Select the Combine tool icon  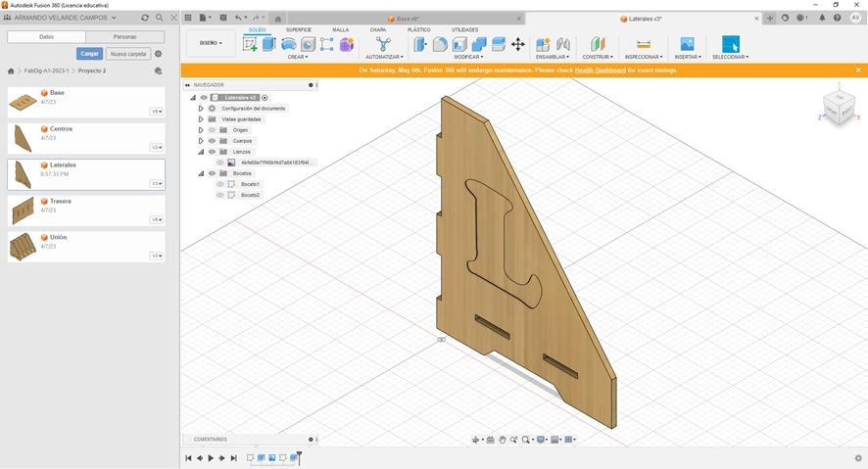(x=479, y=44)
